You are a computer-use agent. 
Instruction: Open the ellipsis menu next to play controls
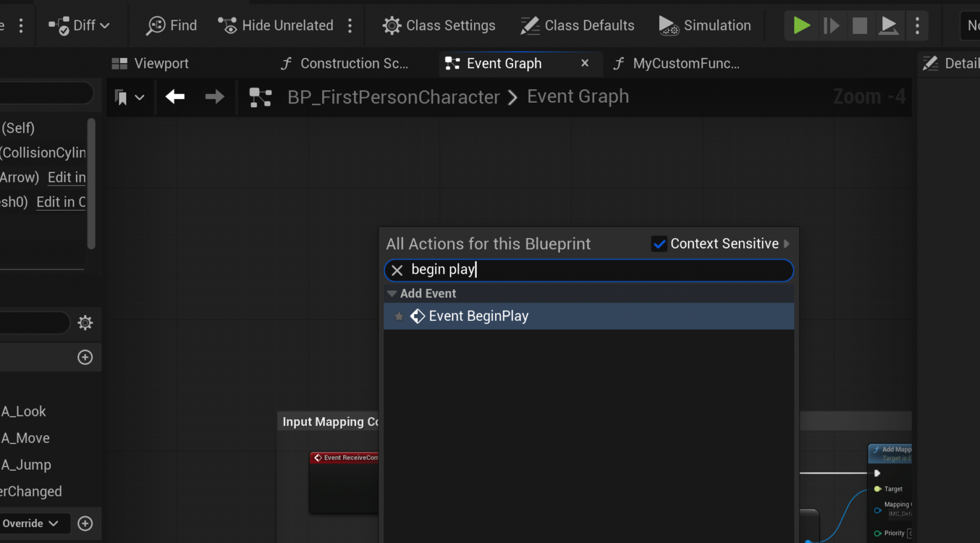coord(917,26)
